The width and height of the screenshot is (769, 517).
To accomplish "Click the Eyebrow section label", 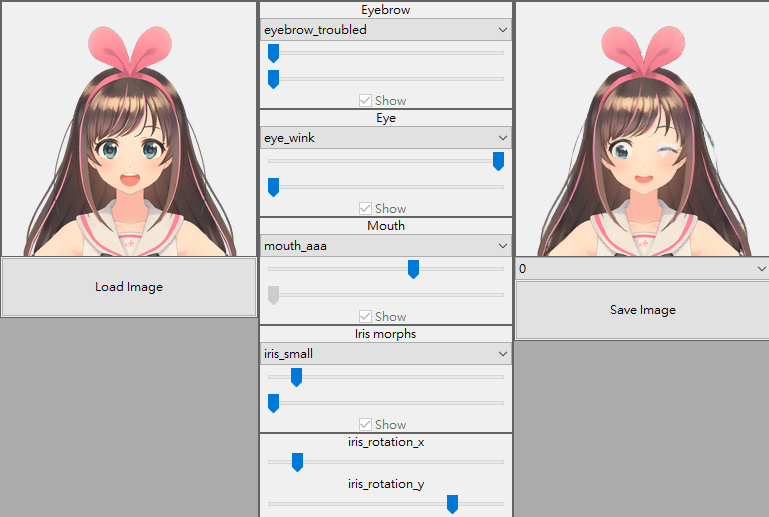I will tap(385, 10).
